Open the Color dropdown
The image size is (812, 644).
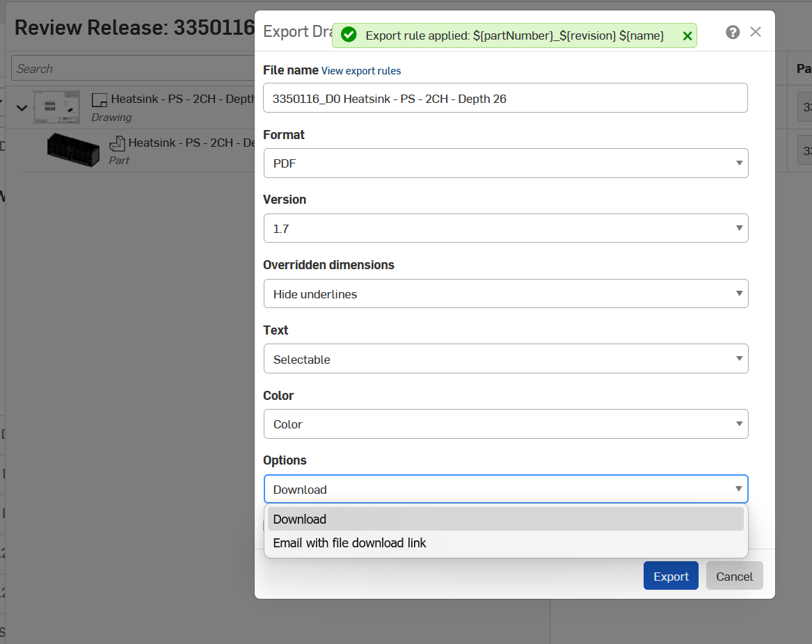click(x=505, y=424)
